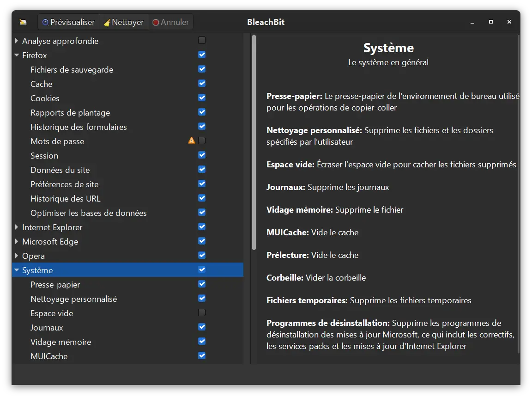The width and height of the screenshot is (532, 398).
Task: Enable the Mots de passe checkbox
Action: point(202,141)
